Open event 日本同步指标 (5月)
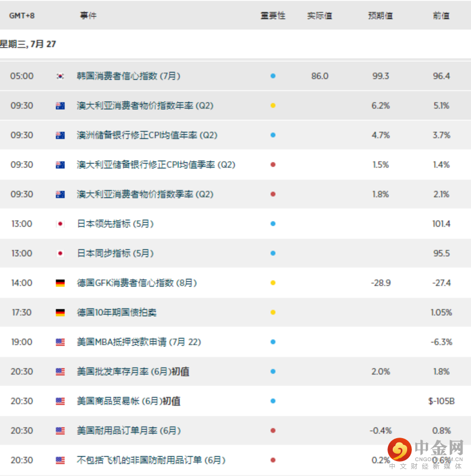The image size is (471, 476). [115, 253]
